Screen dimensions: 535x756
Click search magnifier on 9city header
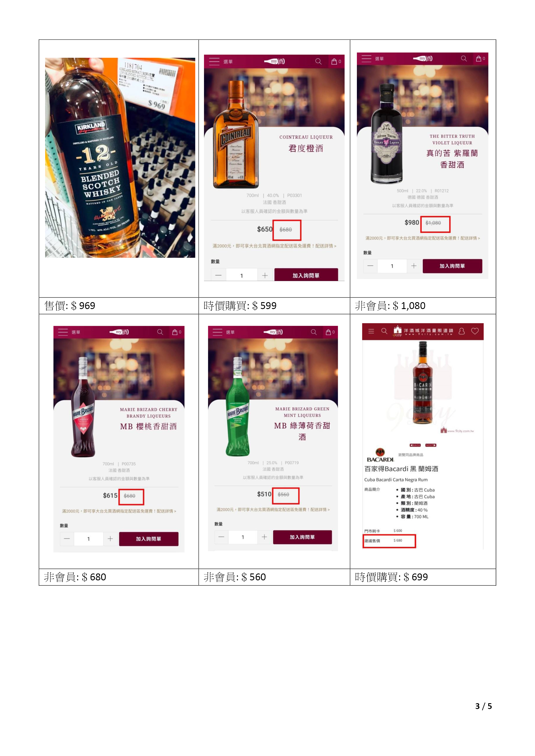pos(384,331)
